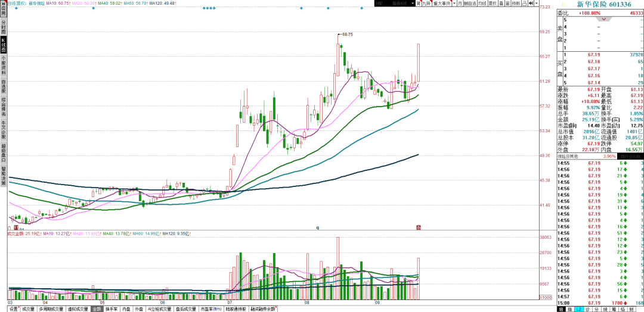Select the 成交量 indicator tab
The height and width of the screenshot is (312, 644).
tap(29, 308)
